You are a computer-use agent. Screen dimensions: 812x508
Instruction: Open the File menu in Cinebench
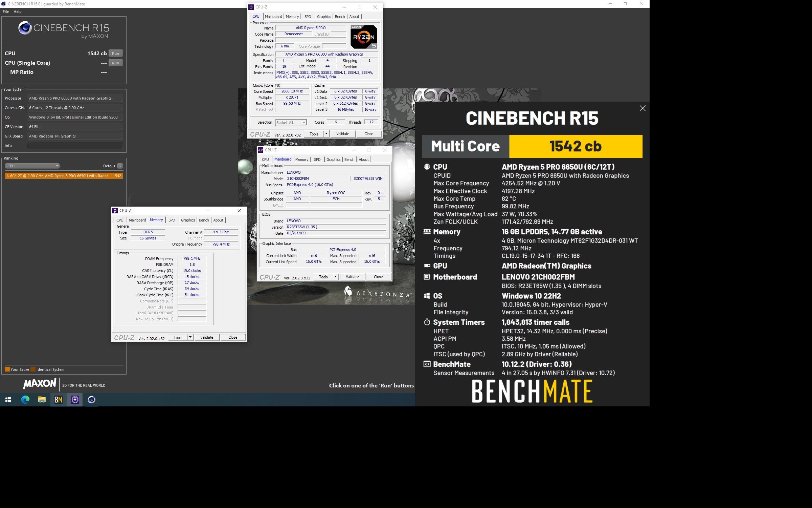click(6, 12)
